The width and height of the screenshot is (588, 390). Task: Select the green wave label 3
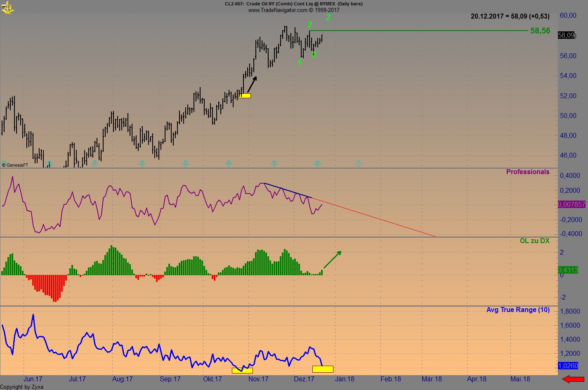[x=314, y=54]
